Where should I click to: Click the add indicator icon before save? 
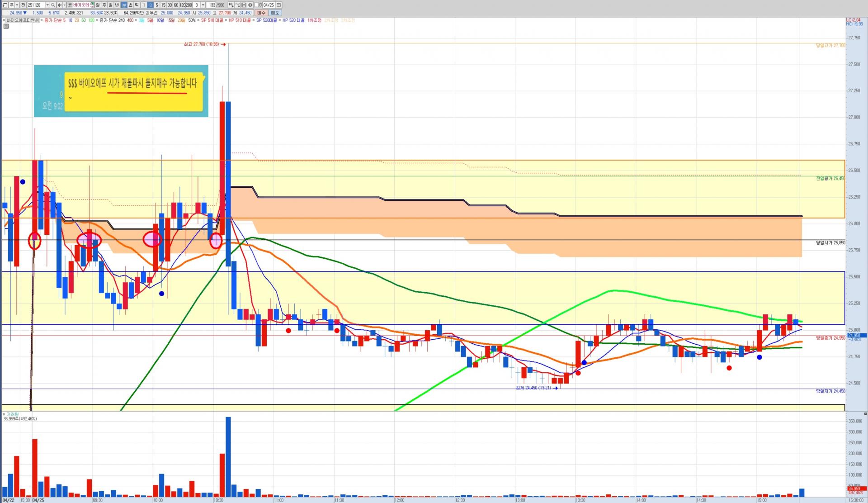[x=231, y=5]
